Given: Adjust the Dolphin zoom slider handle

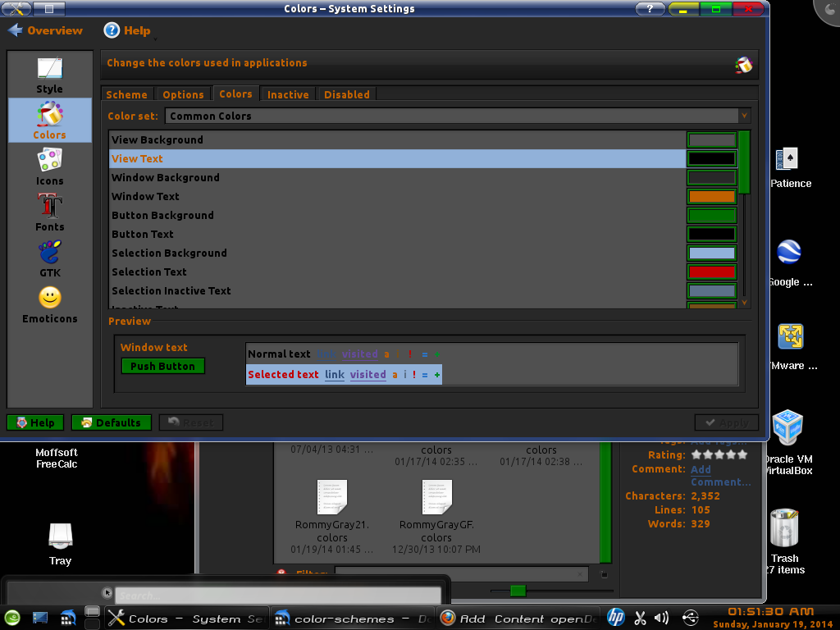Looking at the screenshot, I should click(x=518, y=591).
